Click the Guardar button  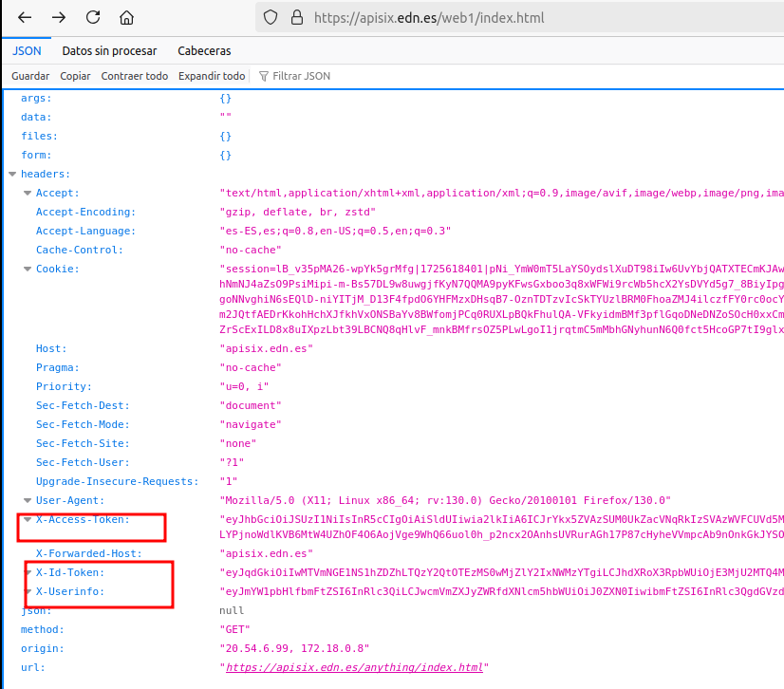coord(30,76)
